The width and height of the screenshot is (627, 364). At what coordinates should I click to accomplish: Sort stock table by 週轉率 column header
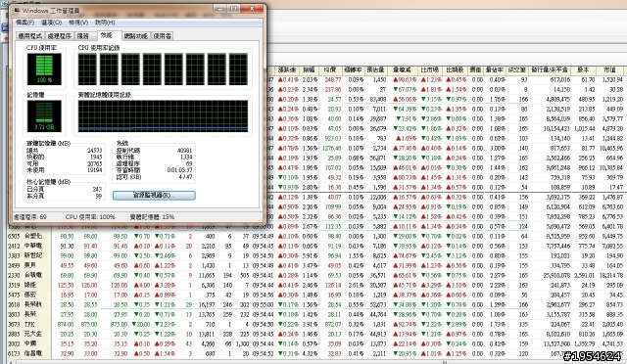353,69
